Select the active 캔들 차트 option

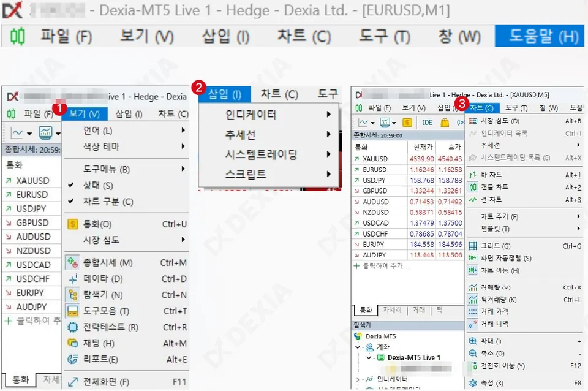(x=525, y=187)
